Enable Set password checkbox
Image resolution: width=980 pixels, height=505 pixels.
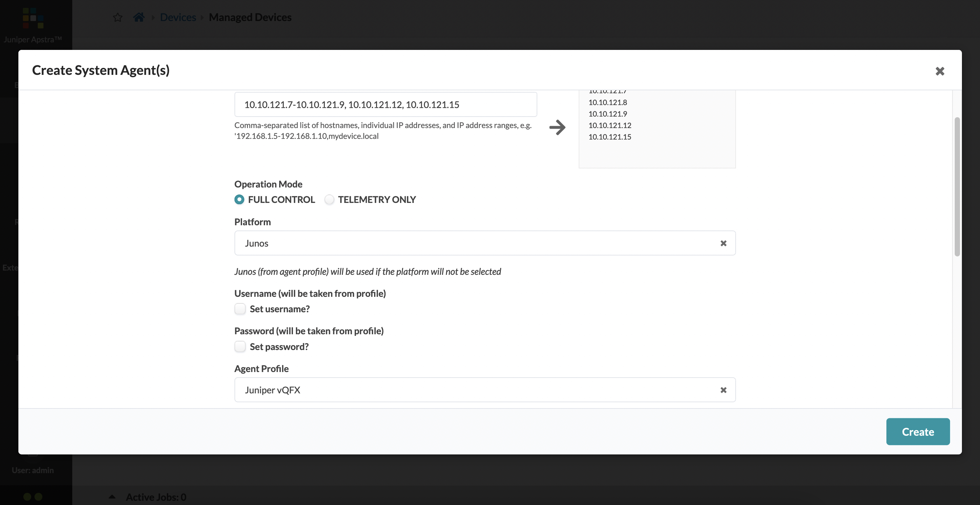click(240, 346)
